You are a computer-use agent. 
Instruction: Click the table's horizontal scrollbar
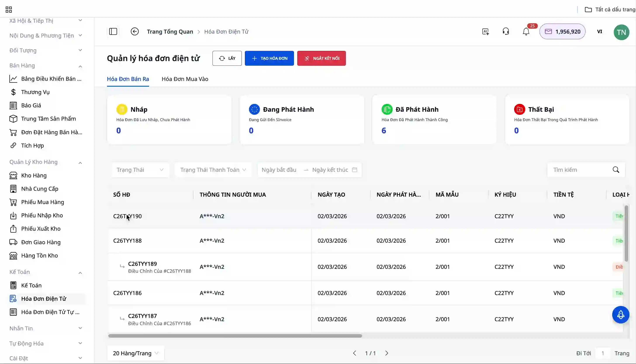point(235,336)
